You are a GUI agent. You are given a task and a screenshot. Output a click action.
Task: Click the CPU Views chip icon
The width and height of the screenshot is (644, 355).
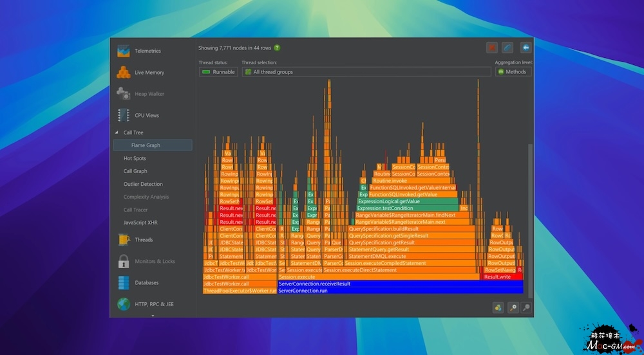click(x=123, y=115)
